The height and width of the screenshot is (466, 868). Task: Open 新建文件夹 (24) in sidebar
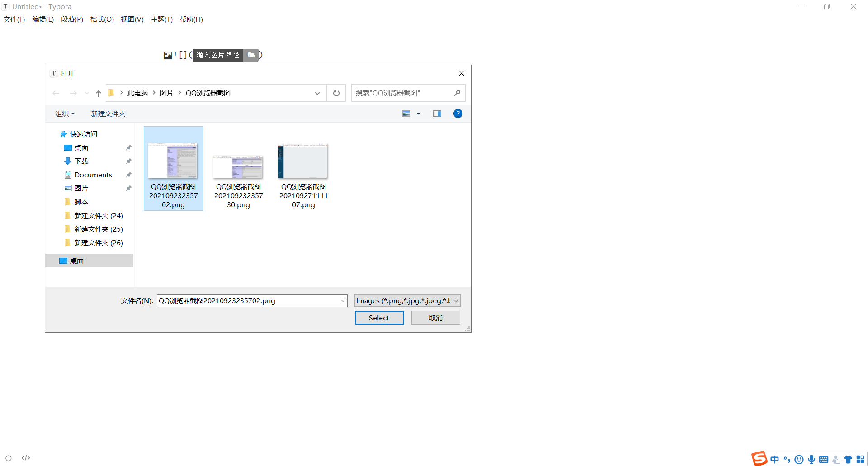click(99, 216)
